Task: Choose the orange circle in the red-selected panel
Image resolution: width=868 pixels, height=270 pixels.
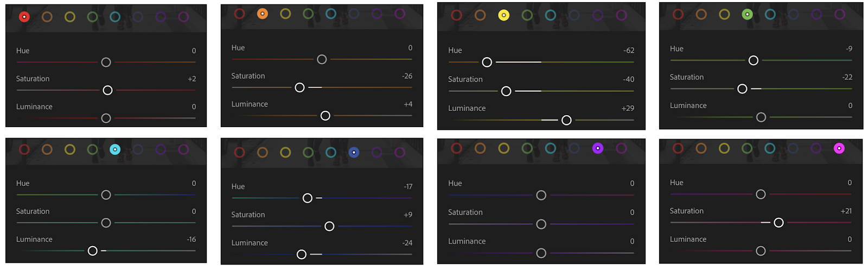Action: click(x=47, y=17)
